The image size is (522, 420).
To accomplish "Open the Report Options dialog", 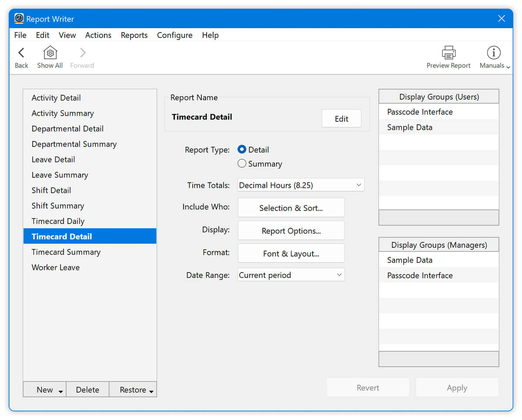I will 291,230.
